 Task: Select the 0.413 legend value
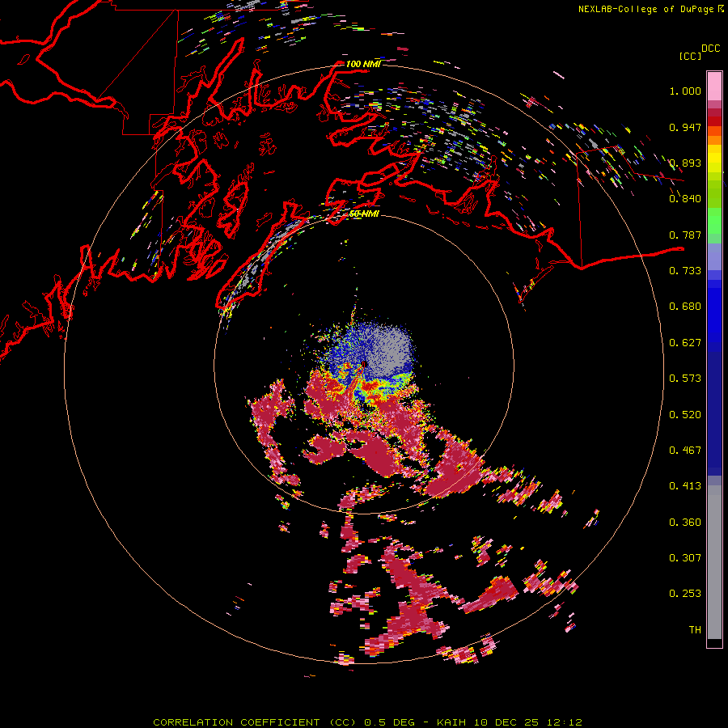685,486
